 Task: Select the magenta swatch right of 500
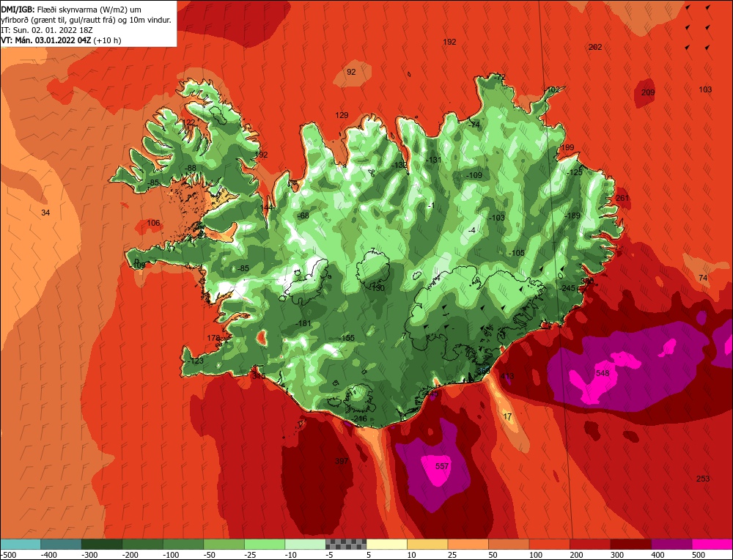[x=712, y=544]
